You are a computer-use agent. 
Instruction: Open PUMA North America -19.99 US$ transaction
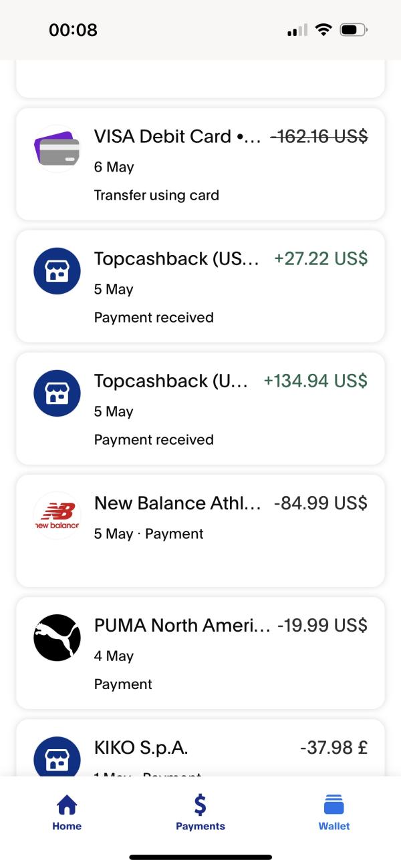pyautogui.click(x=200, y=653)
